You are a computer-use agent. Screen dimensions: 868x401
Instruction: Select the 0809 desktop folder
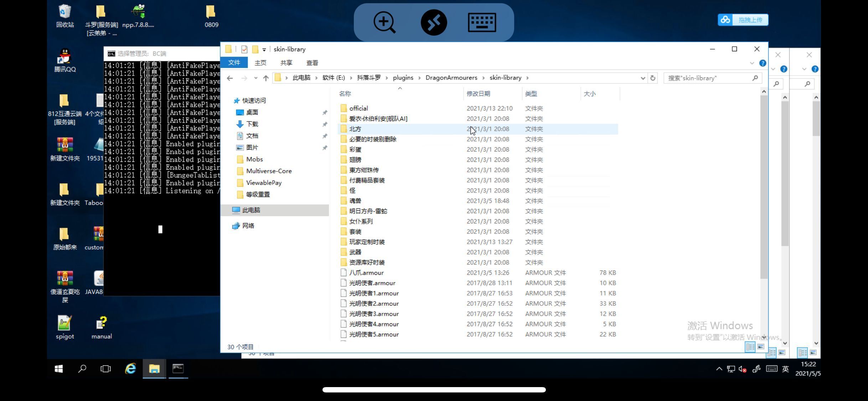coord(211,16)
